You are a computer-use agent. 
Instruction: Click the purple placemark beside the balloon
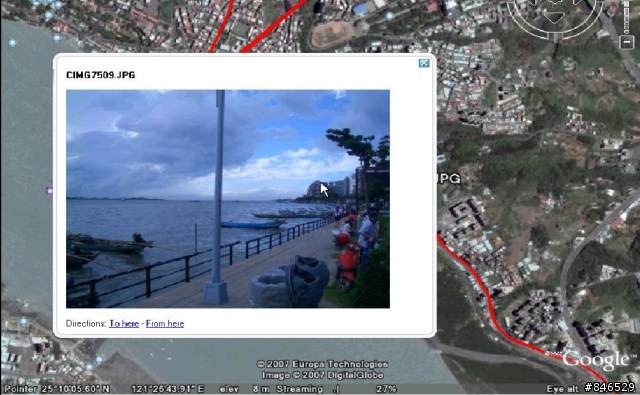click(49, 191)
